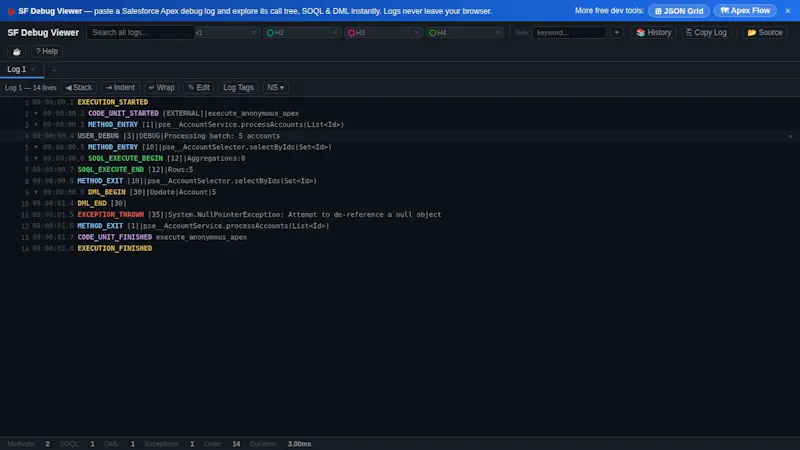Select the EXECUTION_FINISHED line
Viewport: 800px width, 450px height.
400,248
